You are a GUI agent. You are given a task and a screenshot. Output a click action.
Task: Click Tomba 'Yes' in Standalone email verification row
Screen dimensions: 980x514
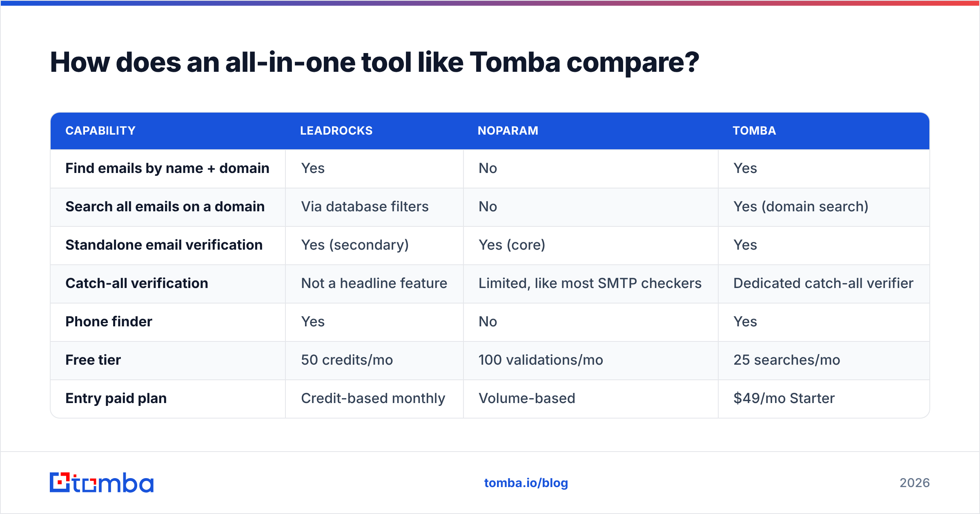point(745,245)
